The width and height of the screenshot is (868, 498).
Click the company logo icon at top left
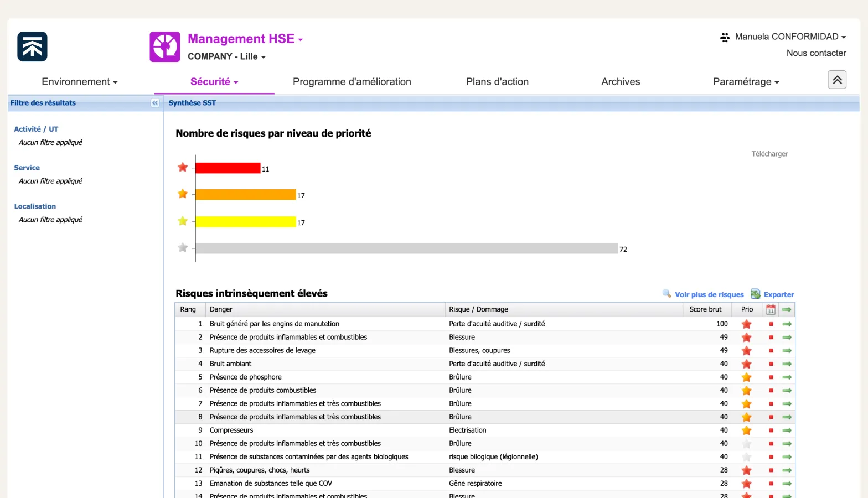[x=32, y=46]
